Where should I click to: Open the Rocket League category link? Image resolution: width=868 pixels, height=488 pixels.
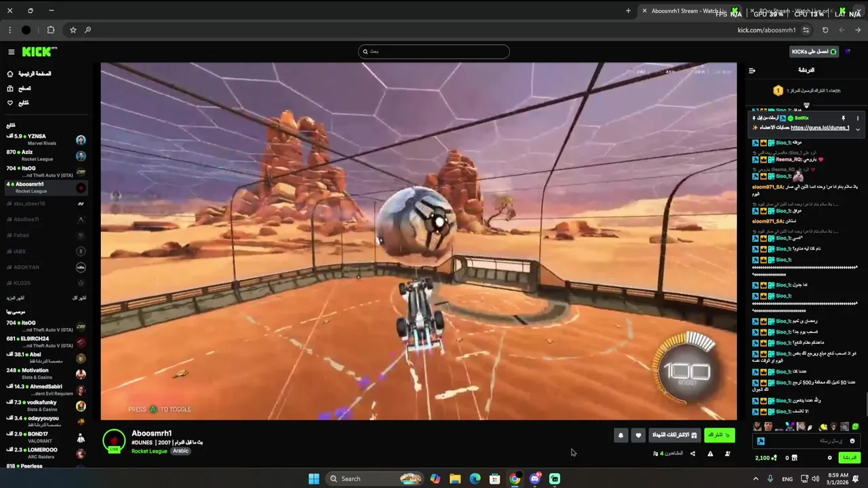[x=149, y=451]
